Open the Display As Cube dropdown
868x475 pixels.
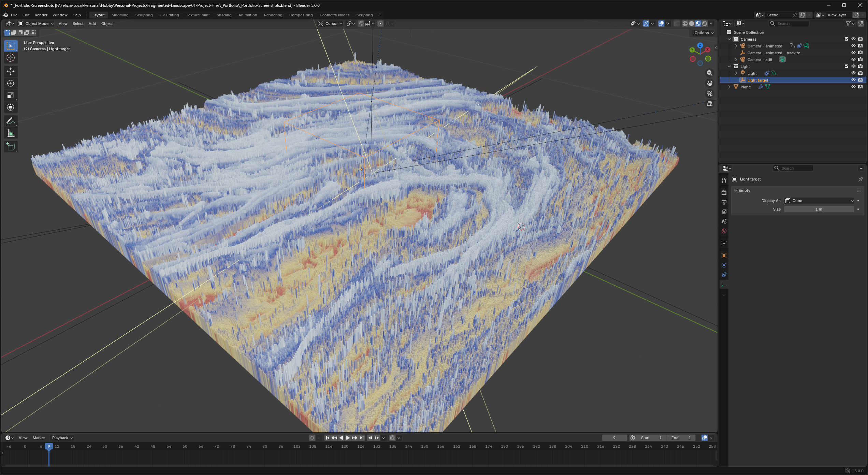pyautogui.click(x=820, y=201)
